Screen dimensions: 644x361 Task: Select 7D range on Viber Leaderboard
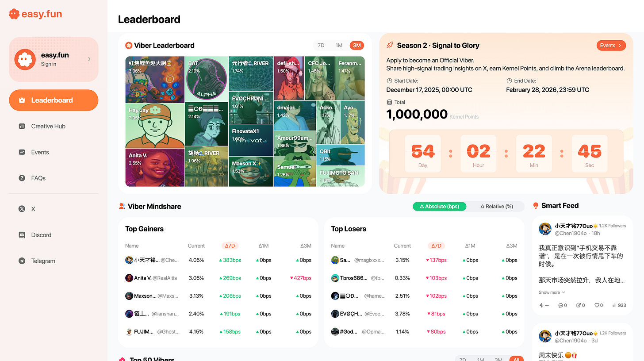pyautogui.click(x=321, y=45)
